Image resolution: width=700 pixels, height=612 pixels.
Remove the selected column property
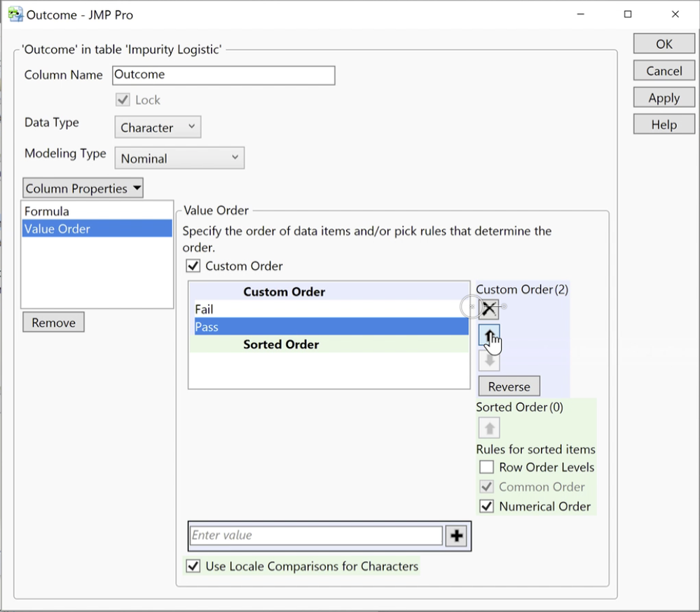(x=53, y=322)
